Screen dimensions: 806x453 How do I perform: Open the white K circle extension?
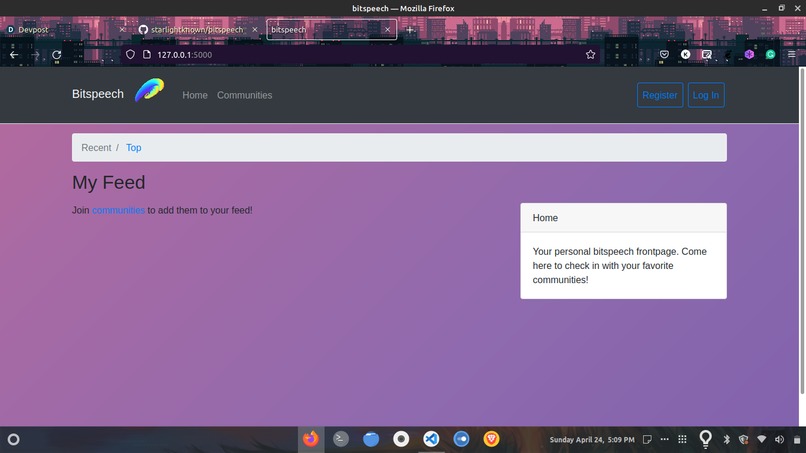pos(685,54)
